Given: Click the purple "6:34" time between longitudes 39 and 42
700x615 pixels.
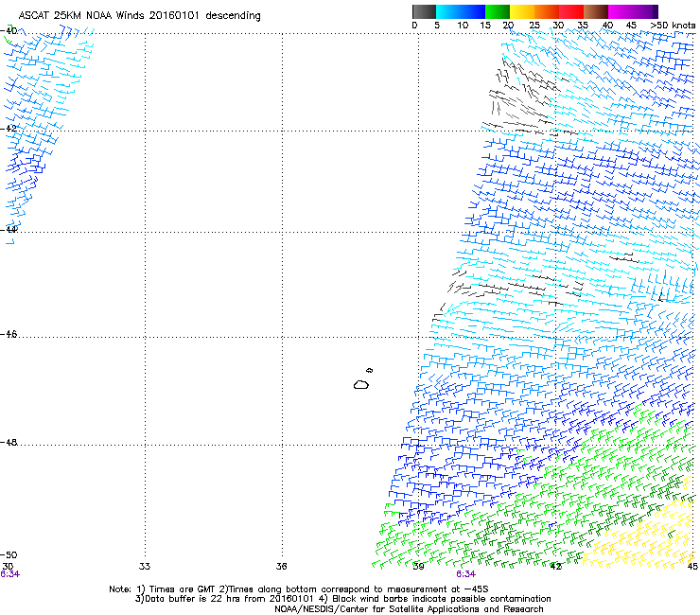Looking at the screenshot, I should pyautogui.click(x=465, y=574).
